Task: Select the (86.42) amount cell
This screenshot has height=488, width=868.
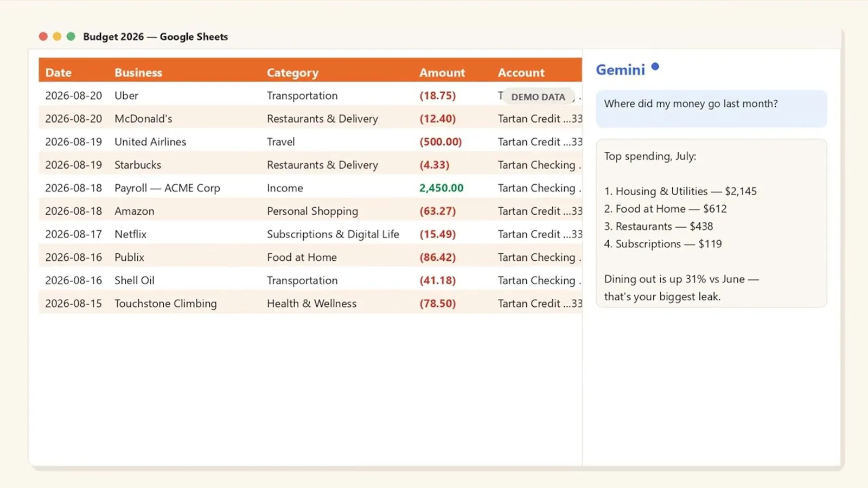Action: 438,258
